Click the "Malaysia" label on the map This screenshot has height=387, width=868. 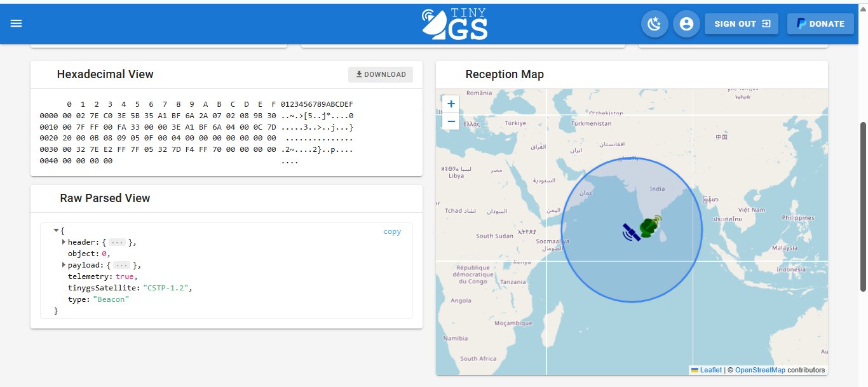tap(783, 248)
